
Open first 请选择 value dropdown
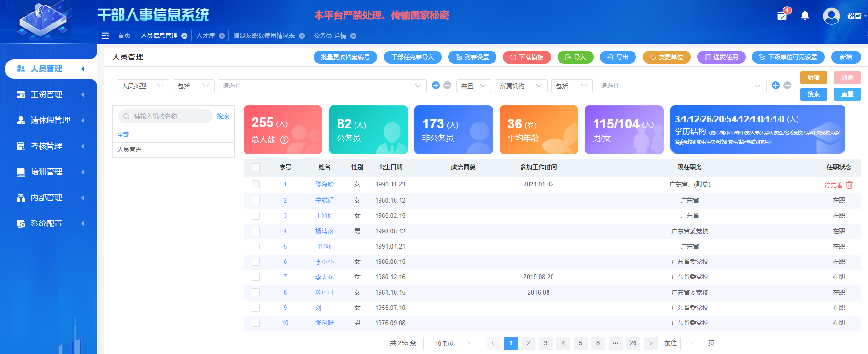coord(321,86)
